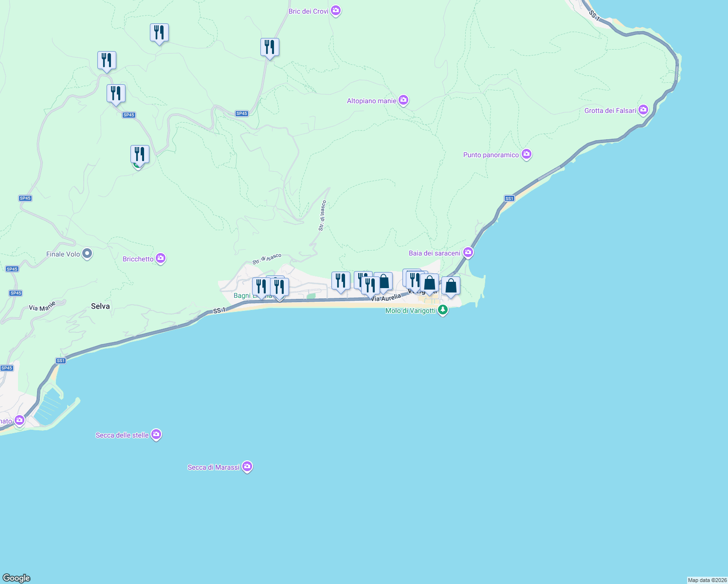Screen dimensions: 728x584
Task: Click the Molo di Varigotti tree icon
Action: point(443,309)
